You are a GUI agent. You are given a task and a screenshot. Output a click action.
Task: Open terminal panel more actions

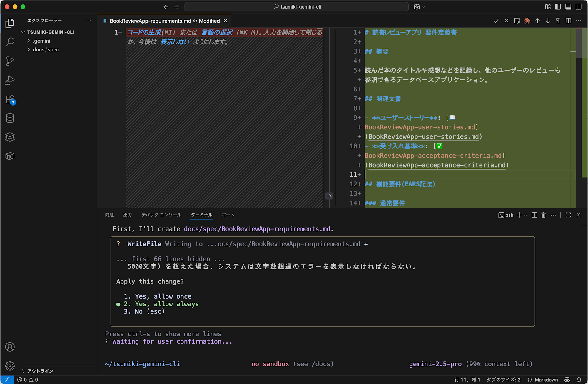(553, 215)
